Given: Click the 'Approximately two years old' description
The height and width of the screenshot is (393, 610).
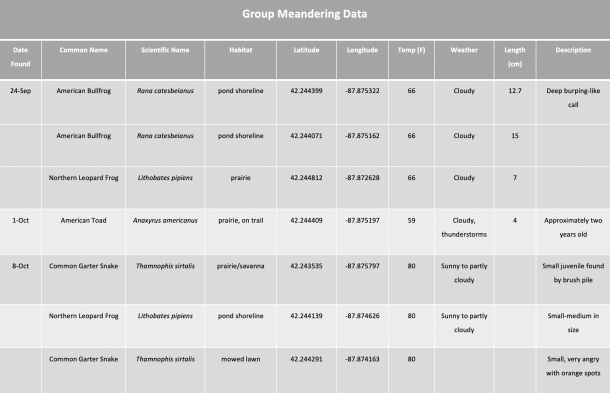Looking at the screenshot, I should (573, 227).
